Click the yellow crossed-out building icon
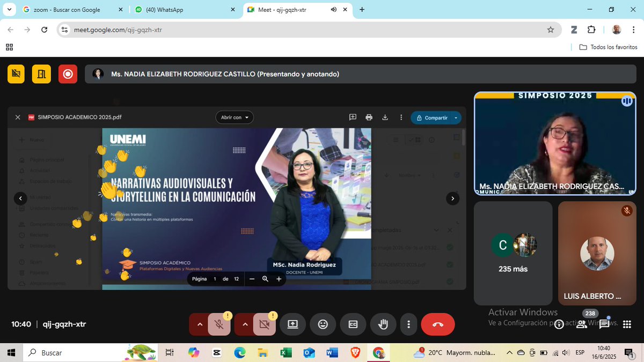Viewport: 644px width, 362px height. pyautogui.click(x=16, y=74)
